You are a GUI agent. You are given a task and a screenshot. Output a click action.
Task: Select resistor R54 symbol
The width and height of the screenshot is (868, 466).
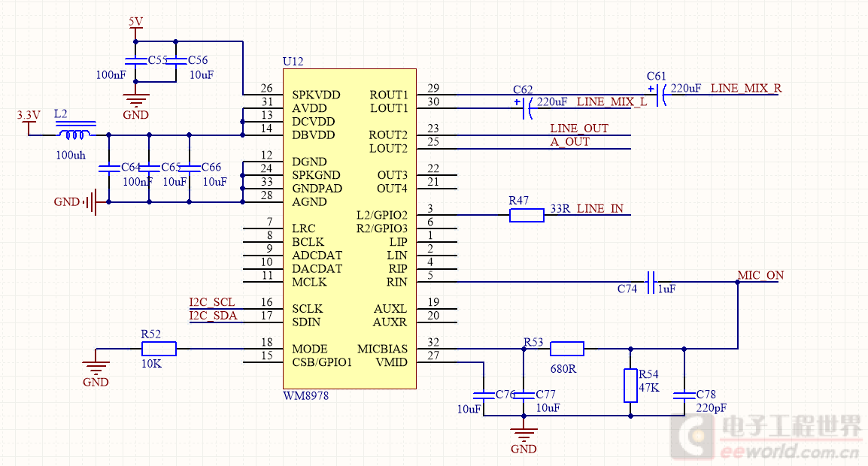click(x=630, y=385)
